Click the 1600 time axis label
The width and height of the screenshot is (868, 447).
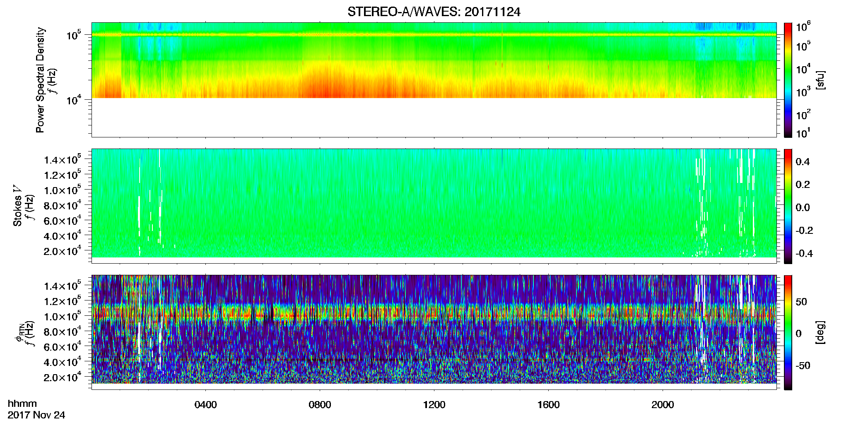click(548, 405)
